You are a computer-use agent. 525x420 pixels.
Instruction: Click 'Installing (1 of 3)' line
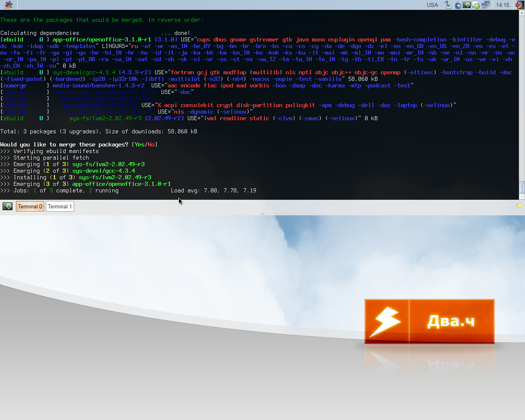(75, 177)
